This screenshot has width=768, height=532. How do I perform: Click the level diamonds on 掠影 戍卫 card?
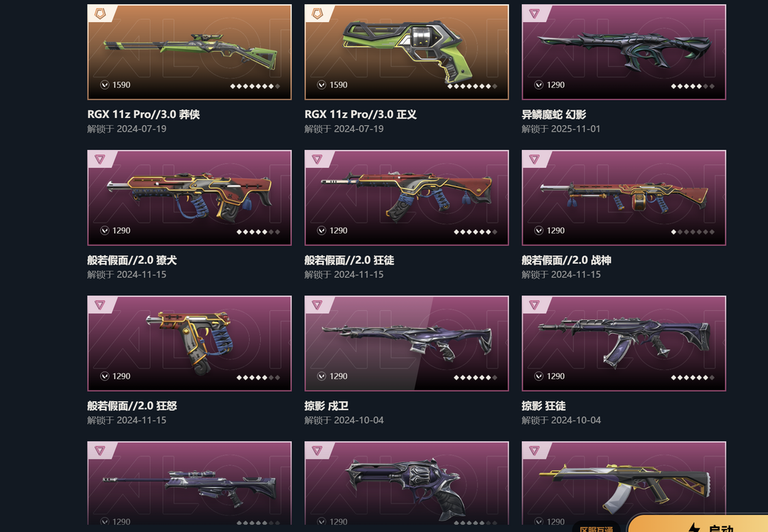tap(475, 377)
